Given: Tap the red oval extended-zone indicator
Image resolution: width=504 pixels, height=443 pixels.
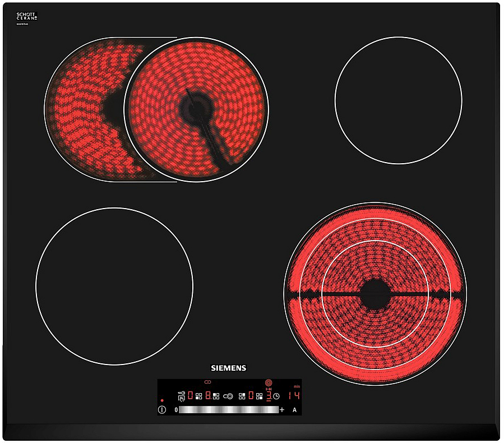Looking at the screenshot, I should [207, 382].
